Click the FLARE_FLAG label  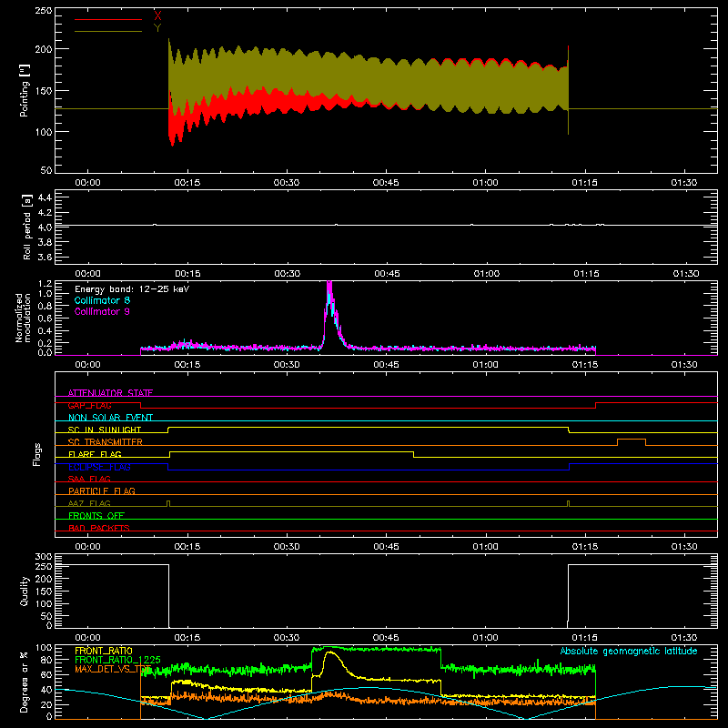(x=95, y=454)
